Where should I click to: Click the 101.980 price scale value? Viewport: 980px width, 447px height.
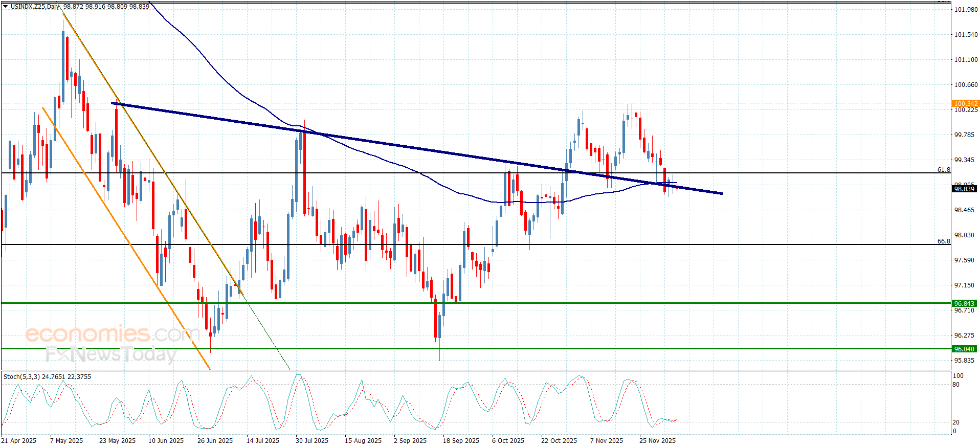(x=966, y=10)
